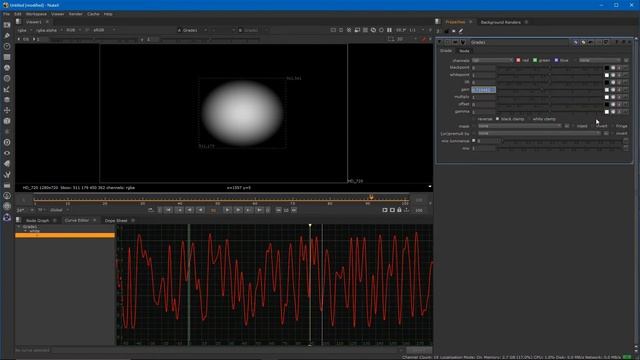Jump to the first frame button

click(x=168, y=210)
